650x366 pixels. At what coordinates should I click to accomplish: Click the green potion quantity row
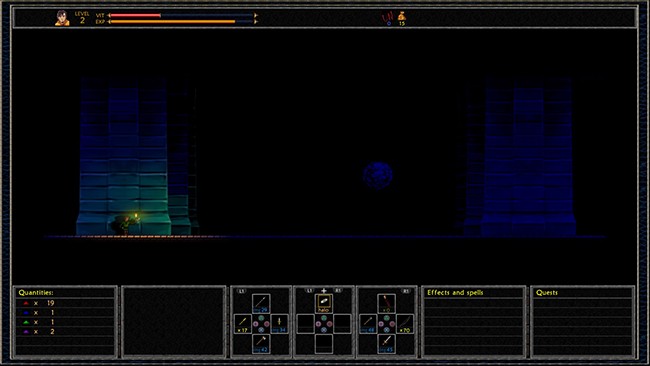coord(65,322)
